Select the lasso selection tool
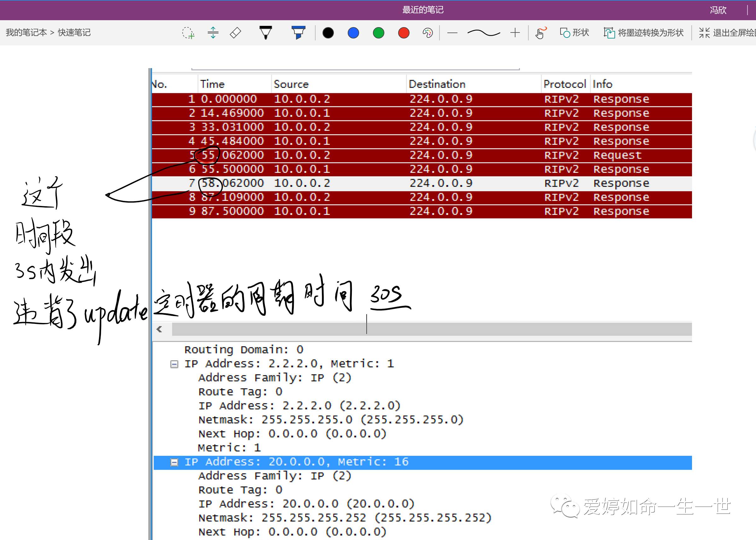Viewport: 756px width, 540px height. [188, 33]
